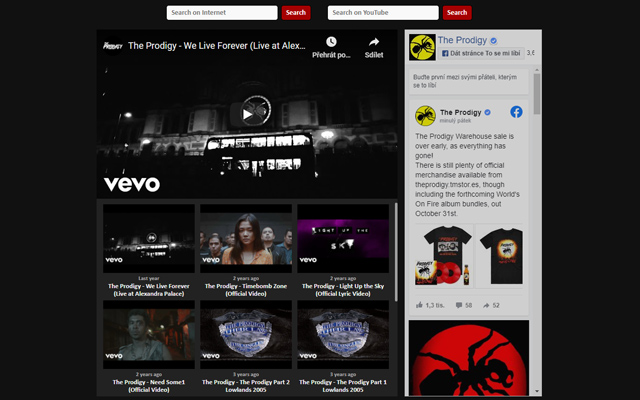Click the post share arrow with 52

[x=486, y=305]
